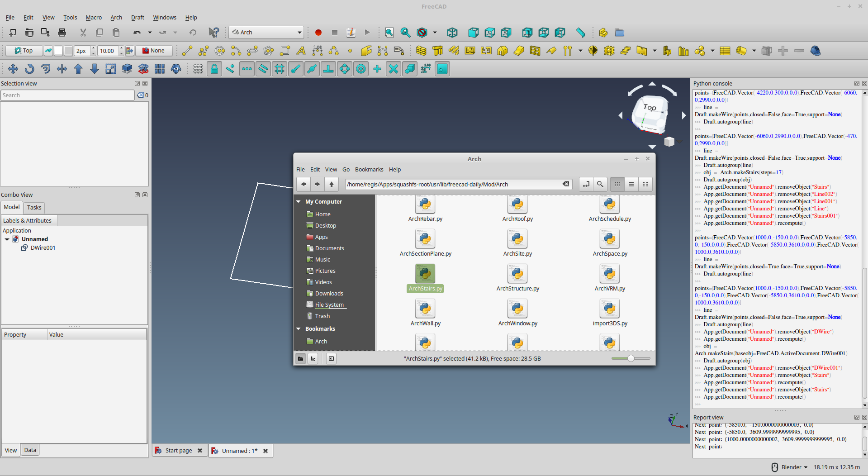
Task: Select the Draft Rectangle tool
Action: tap(285, 51)
